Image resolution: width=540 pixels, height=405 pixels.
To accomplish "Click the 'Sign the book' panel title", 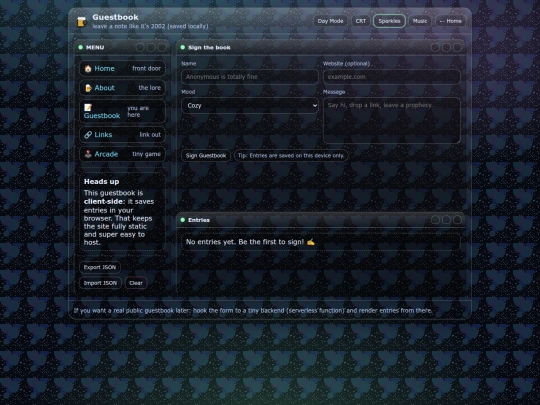I will [209, 48].
